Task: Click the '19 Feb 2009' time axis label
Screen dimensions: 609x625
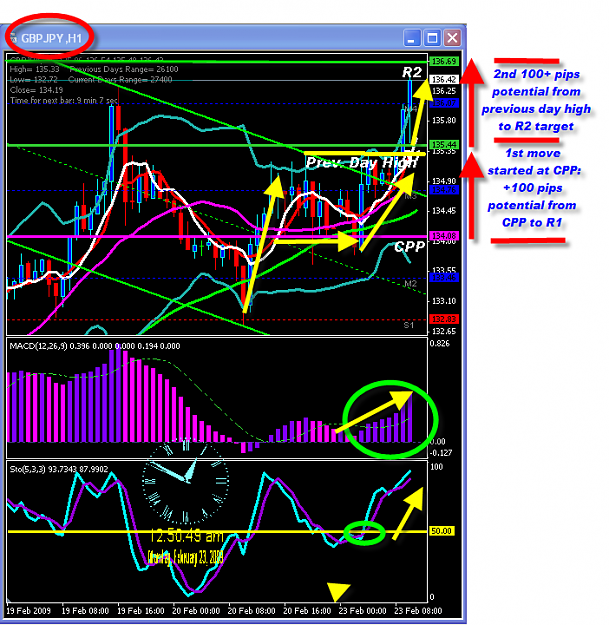Action: click(29, 611)
